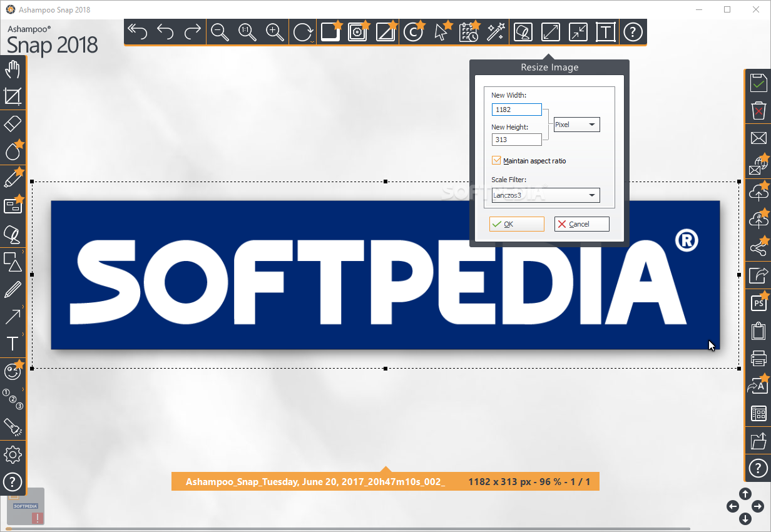Copy the image to clipboard
Screen dimensions: 771x532
tap(758, 331)
